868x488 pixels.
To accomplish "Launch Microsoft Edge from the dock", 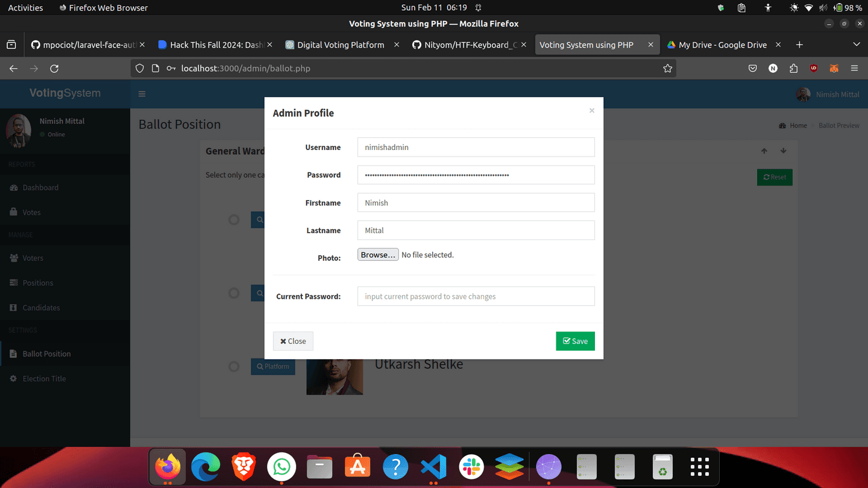I will click(x=206, y=467).
